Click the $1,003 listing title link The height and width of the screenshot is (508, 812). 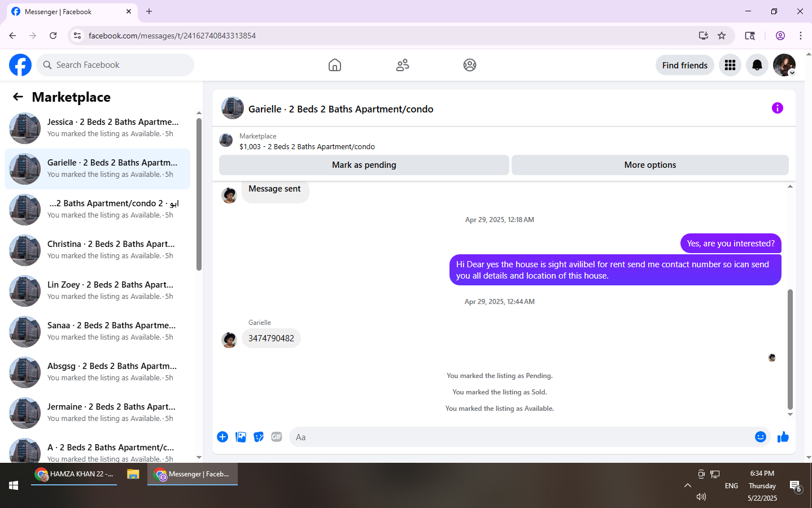pyautogui.click(x=307, y=147)
